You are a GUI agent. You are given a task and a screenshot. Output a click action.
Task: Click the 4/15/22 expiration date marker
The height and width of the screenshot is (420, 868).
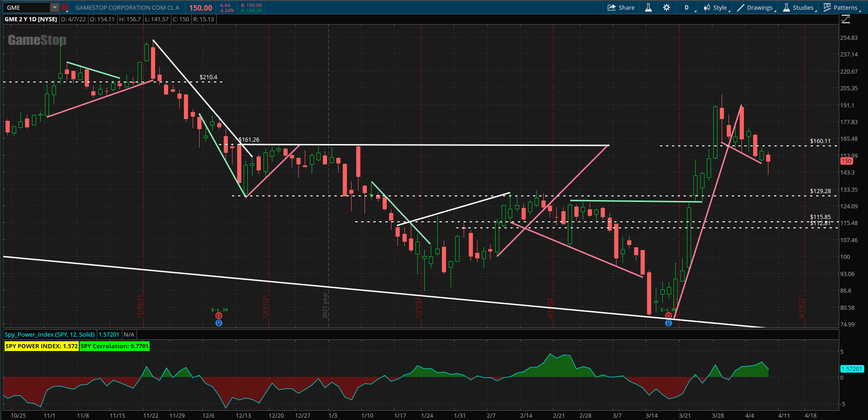coord(801,308)
